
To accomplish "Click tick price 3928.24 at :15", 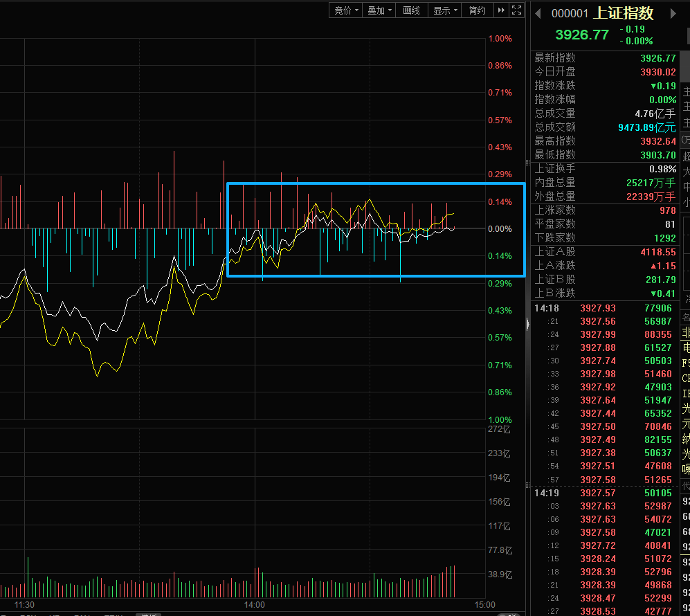I will click(x=597, y=559).
